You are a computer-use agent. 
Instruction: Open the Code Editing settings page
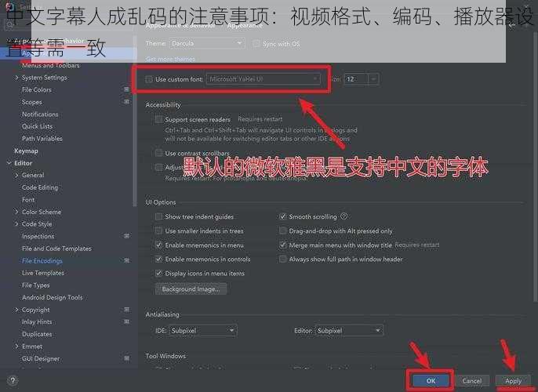pyautogui.click(x=40, y=187)
